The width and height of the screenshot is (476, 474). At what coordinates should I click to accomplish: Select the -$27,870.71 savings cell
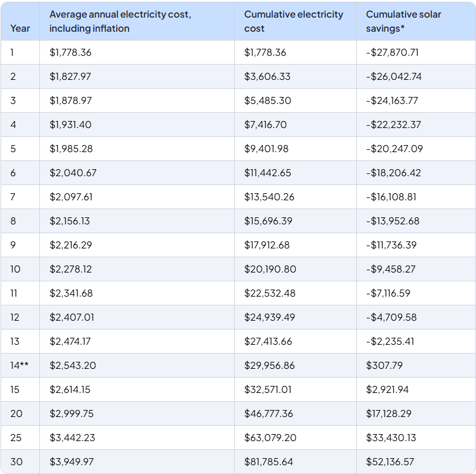click(392, 52)
